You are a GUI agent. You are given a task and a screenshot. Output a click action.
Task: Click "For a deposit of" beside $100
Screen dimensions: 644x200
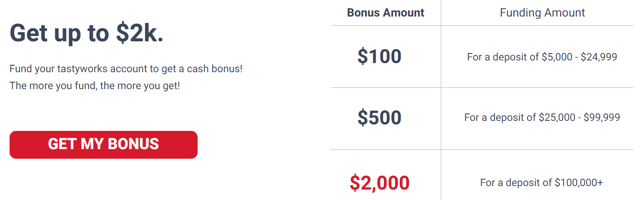click(x=503, y=57)
